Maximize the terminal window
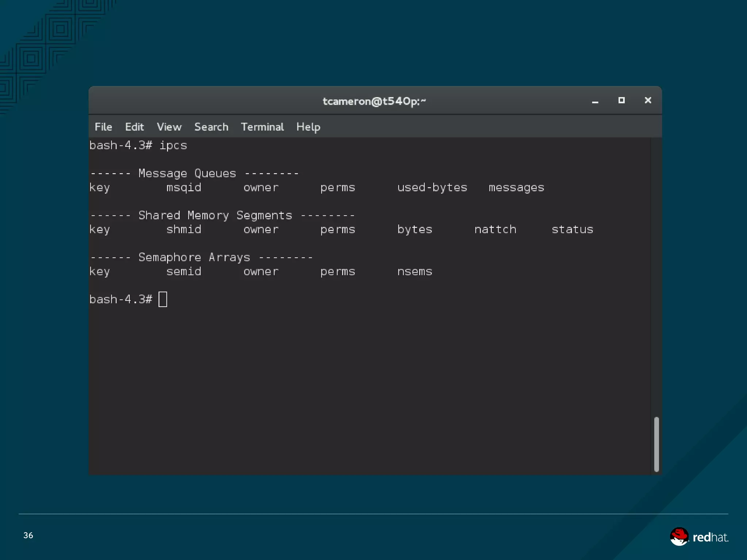The image size is (747, 560). coord(622,100)
